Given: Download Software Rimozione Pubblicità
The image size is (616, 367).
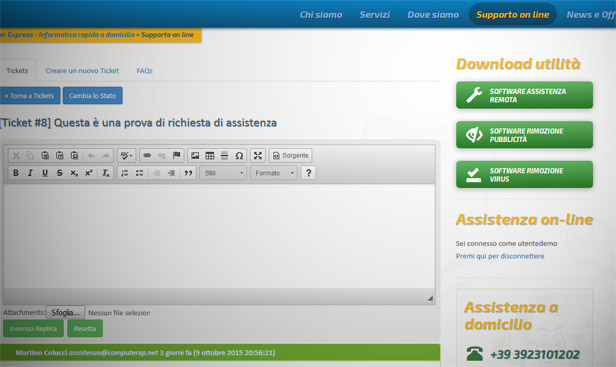Looking at the screenshot, I should [x=524, y=135].
